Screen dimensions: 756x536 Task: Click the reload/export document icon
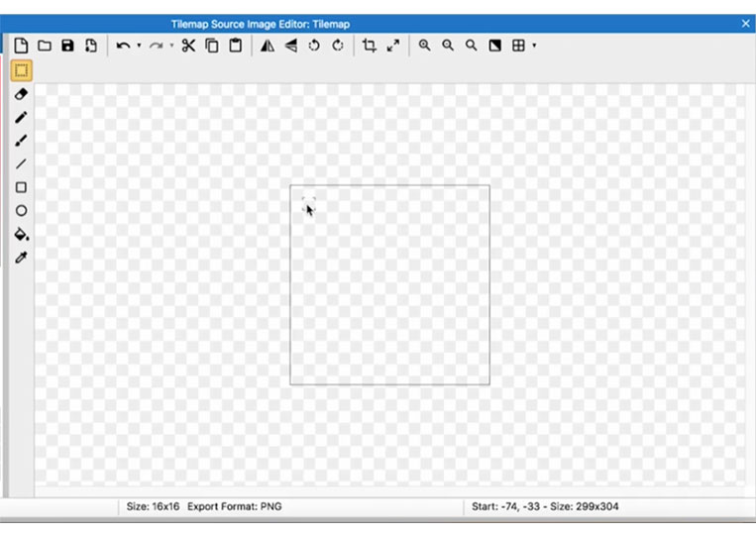(x=91, y=46)
